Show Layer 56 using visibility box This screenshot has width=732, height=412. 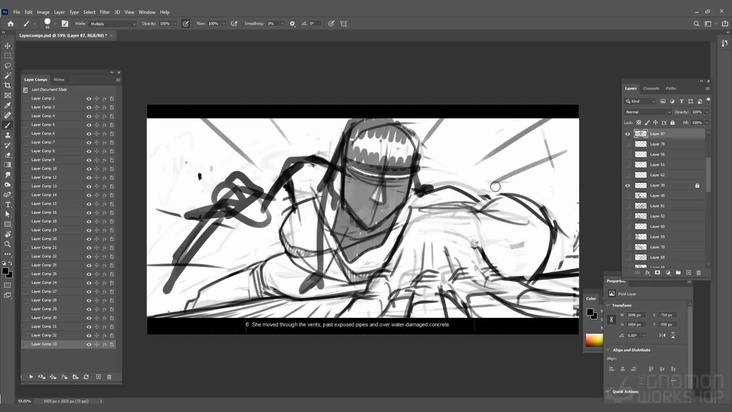[627, 154]
